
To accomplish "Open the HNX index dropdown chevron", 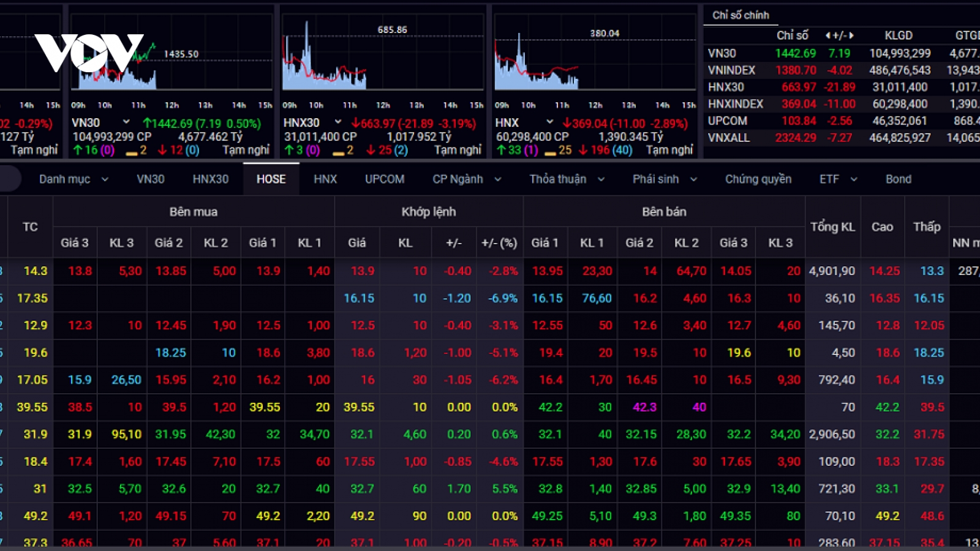I will tap(549, 122).
